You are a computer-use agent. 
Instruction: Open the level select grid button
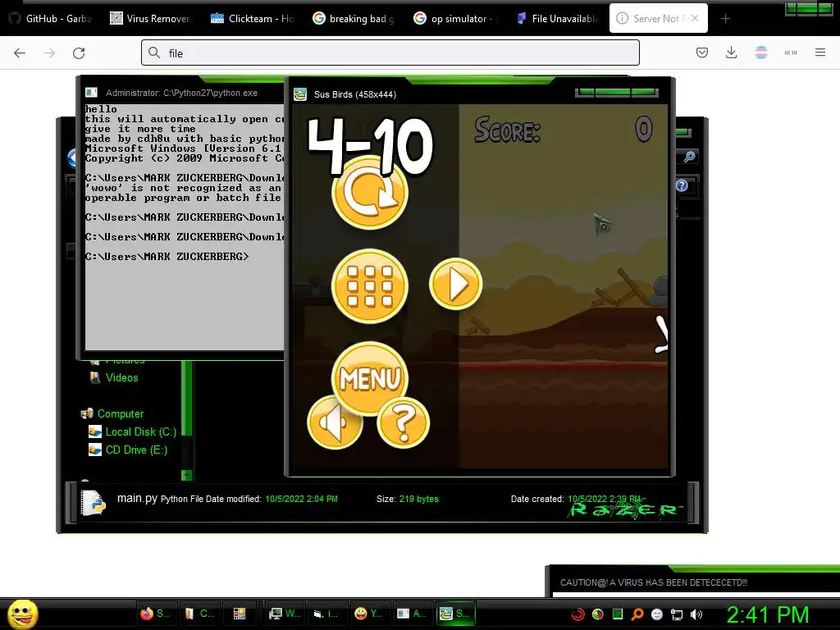pos(370,285)
